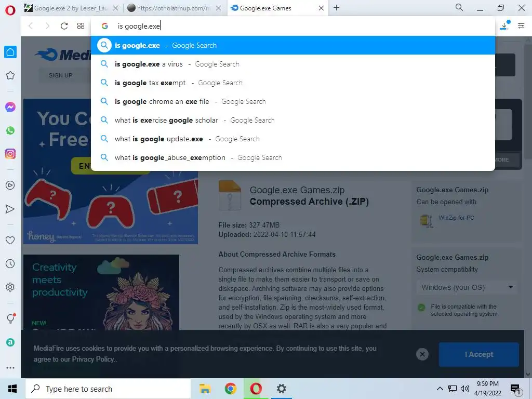Open a new tab
532x399 pixels.
336,8
